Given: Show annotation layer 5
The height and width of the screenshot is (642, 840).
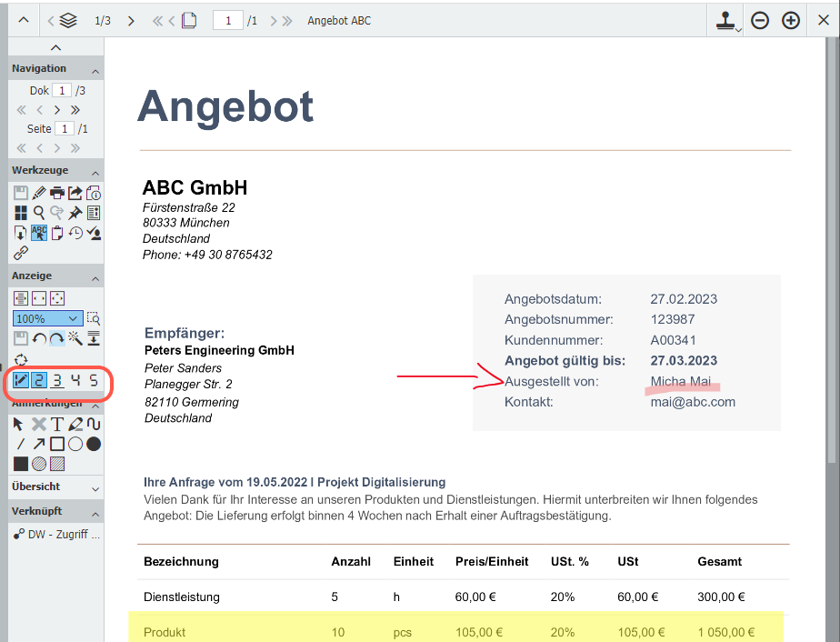Looking at the screenshot, I should [94, 380].
